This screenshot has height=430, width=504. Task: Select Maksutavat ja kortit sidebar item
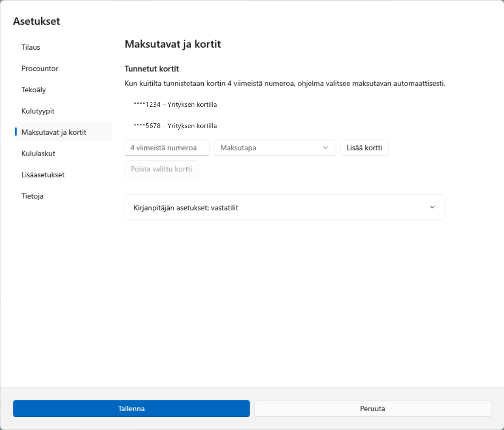tap(63, 132)
